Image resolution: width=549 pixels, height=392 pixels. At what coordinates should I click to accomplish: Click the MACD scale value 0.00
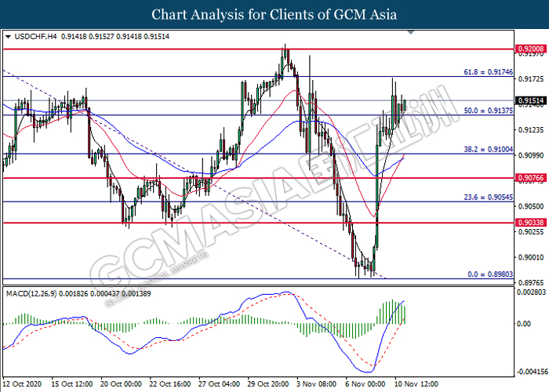pyautogui.click(x=524, y=324)
